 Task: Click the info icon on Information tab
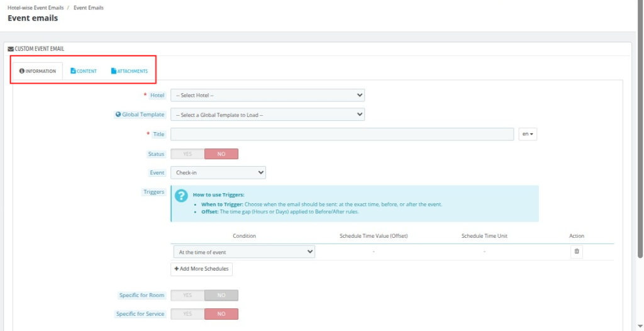coord(22,71)
